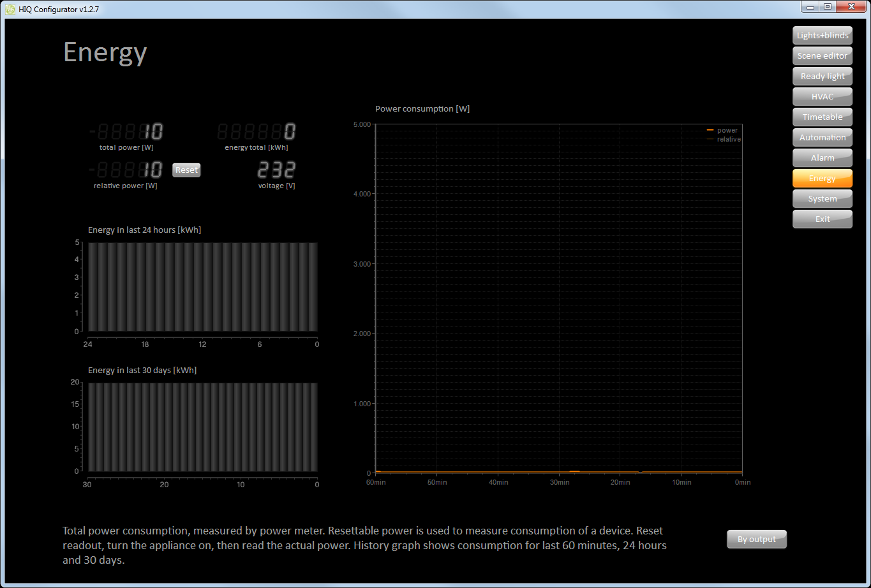Screen dimensions: 871x588
Task: Open the Lights+blinds page
Action: coord(822,36)
